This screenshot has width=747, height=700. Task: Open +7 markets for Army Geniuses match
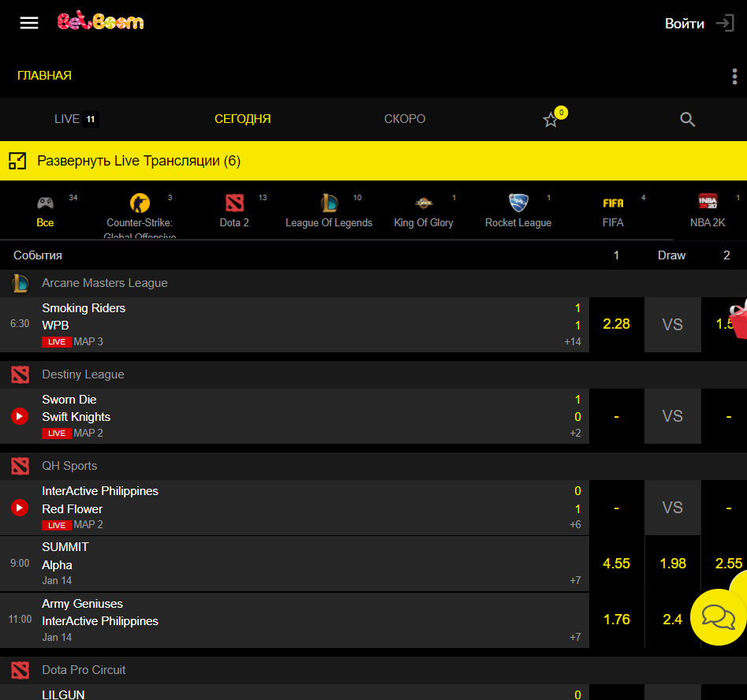pos(576,637)
